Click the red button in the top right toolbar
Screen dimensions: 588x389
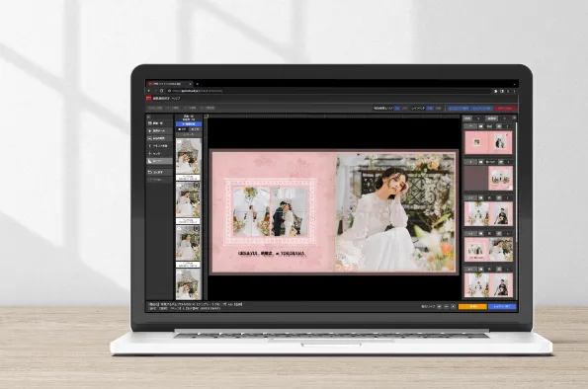[505, 109]
